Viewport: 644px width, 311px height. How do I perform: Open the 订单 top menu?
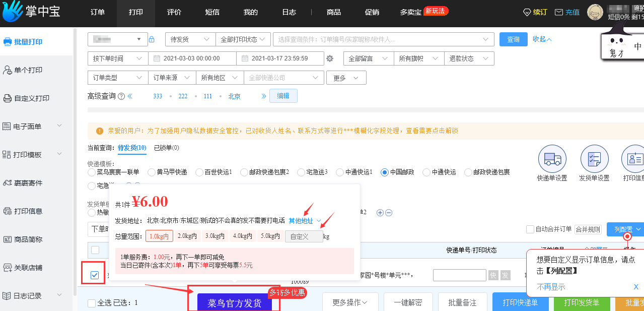98,12
